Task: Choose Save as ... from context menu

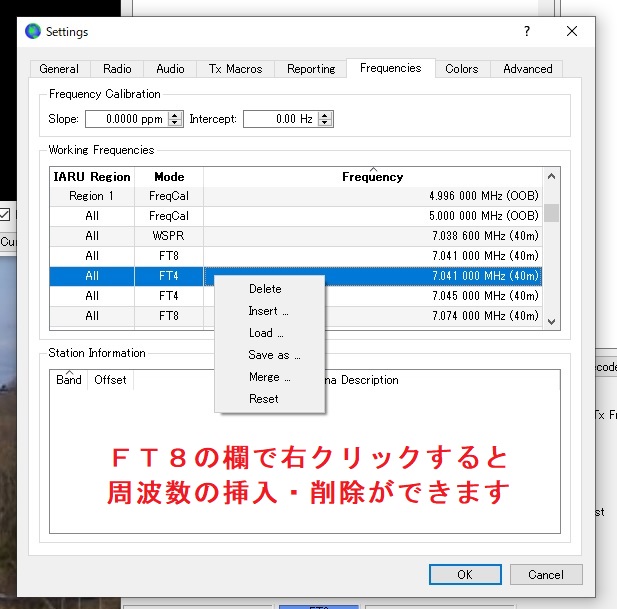Action: click(274, 355)
